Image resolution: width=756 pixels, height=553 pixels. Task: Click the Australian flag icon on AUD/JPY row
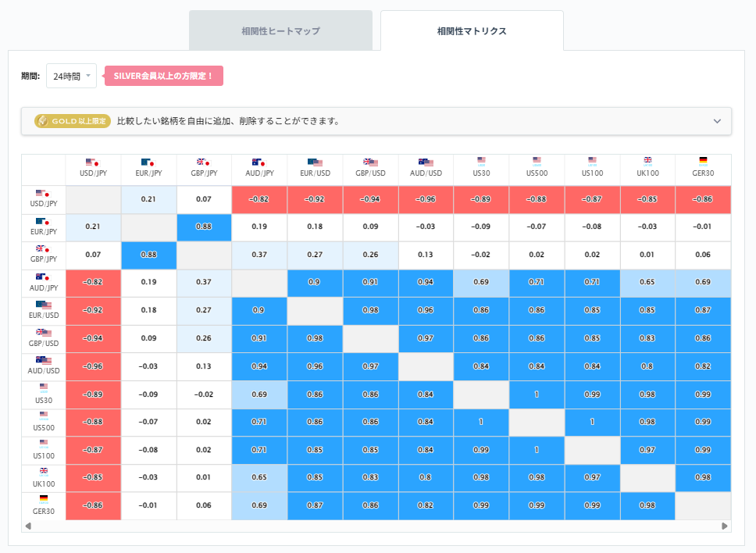pos(44,276)
